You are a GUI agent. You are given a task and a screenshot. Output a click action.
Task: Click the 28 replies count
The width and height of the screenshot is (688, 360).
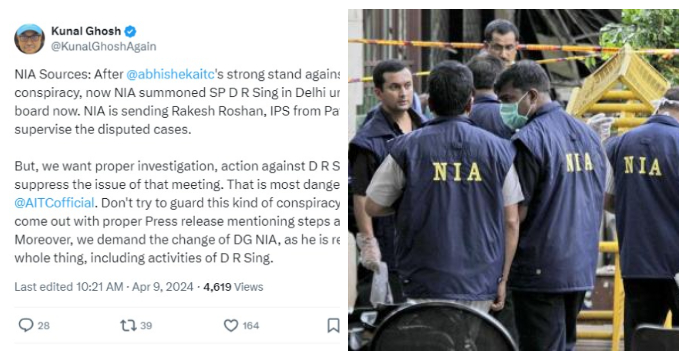click(43, 326)
